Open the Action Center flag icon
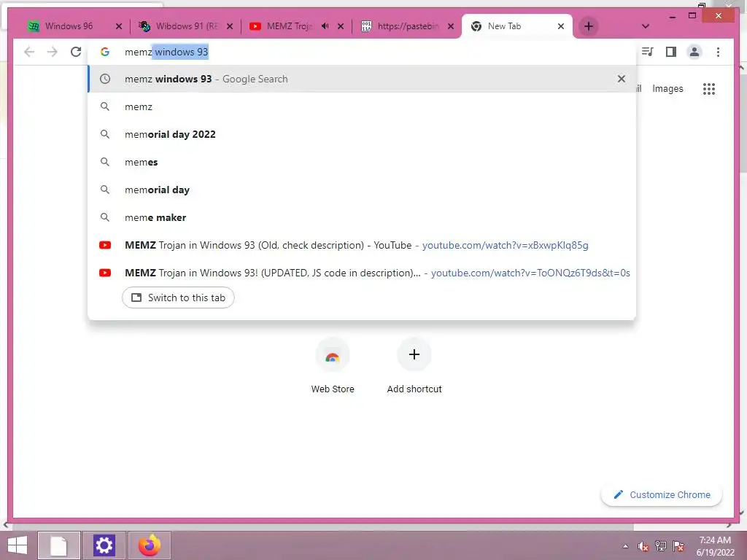 [x=678, y=545]
